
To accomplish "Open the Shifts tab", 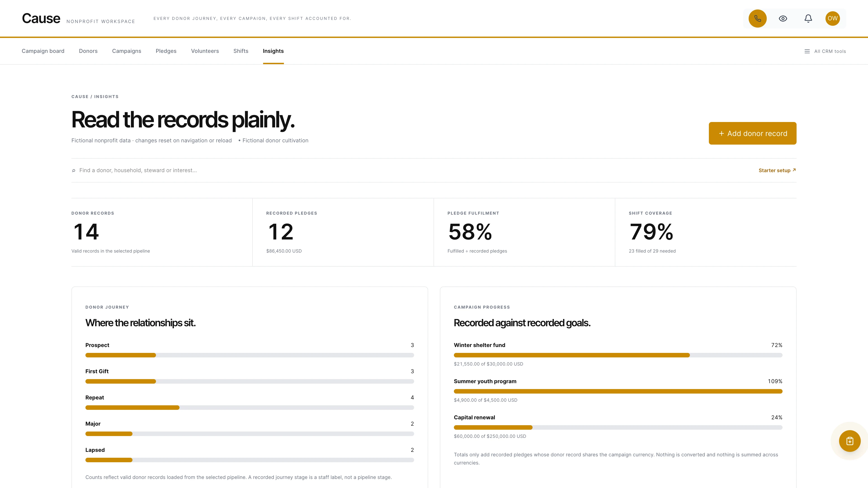I will [x=241, y=51].
